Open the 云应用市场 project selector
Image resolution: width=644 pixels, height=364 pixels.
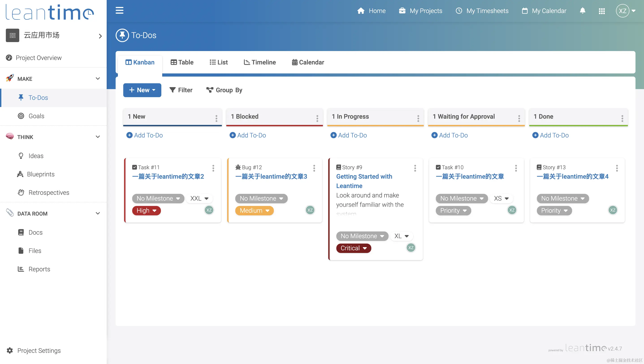pyautogui.click(x=53, y=35)
